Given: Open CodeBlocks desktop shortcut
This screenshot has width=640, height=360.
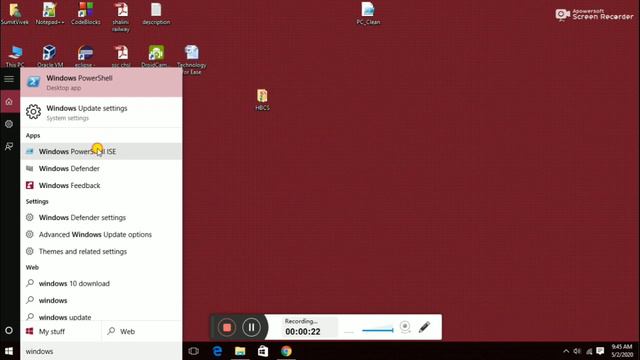Looking at the screenshot, I should [x=86, y=13].
